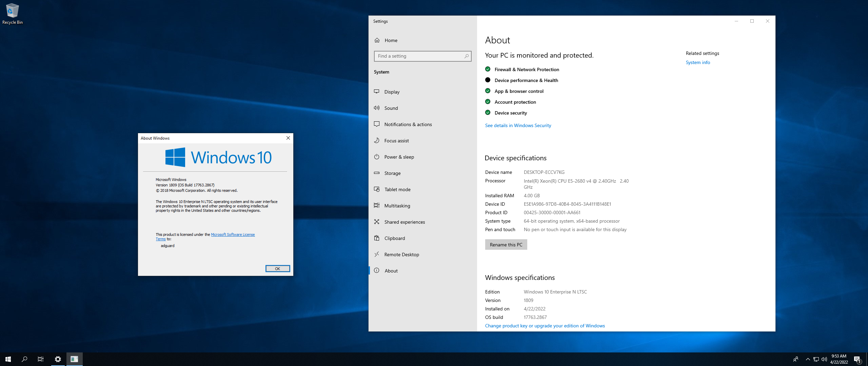Image resolution: width=868 pixels, height=366 pixels.
Task: Open taskbar Search magnifier
Action: pyautogui.click(x=24, y=359)
